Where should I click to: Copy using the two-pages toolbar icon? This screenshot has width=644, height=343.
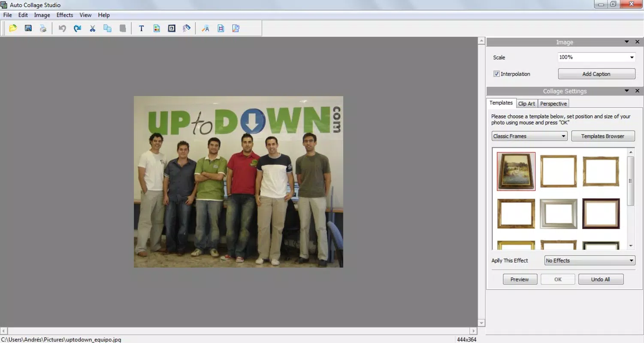point(107,28)
